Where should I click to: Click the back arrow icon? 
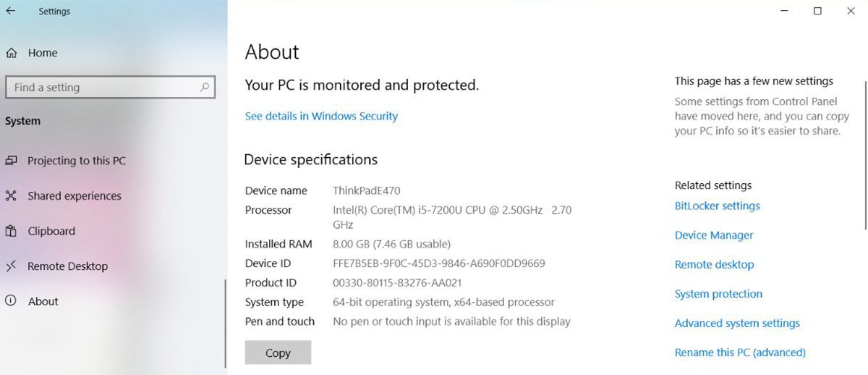point(11,11)
